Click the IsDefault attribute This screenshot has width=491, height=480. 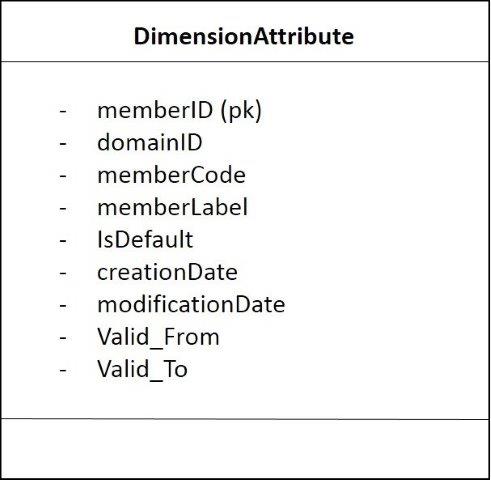click(145, 239)
